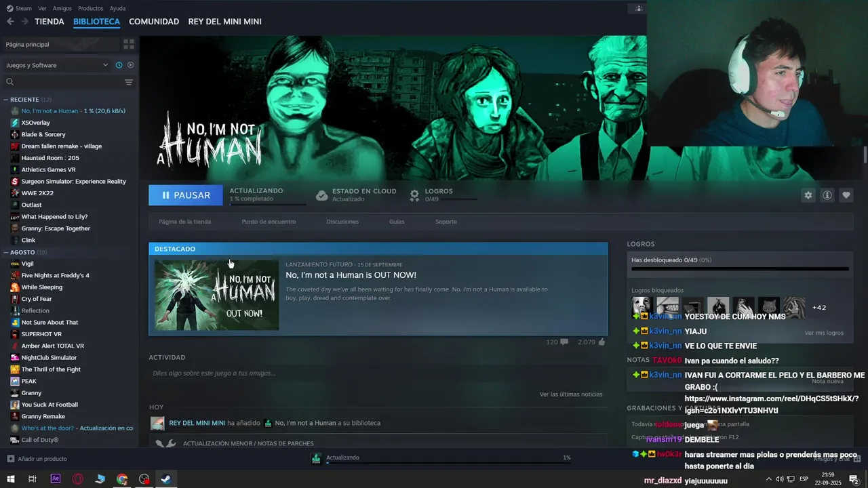Select Five Nights at Freddy's 4
Image resolution: width=868 pixels, height=488 pixels.
tap(55, 275)
